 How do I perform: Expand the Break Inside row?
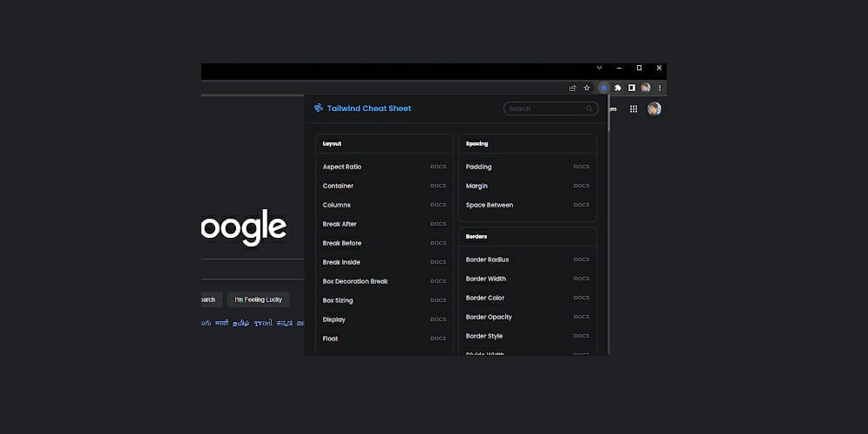pyautogui.click(x=385, y=262)
